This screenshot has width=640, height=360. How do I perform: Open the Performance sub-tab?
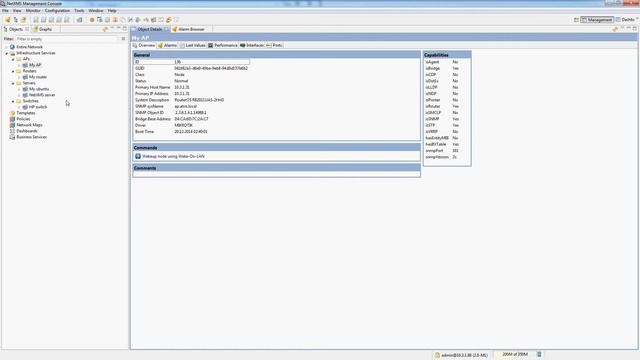tap(223, 45)
